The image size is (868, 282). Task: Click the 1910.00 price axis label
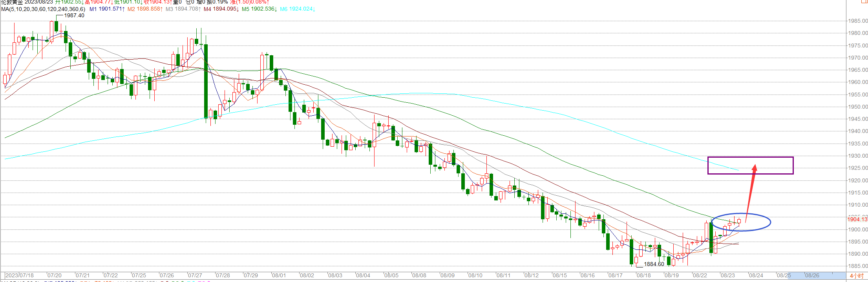[858, 205]
